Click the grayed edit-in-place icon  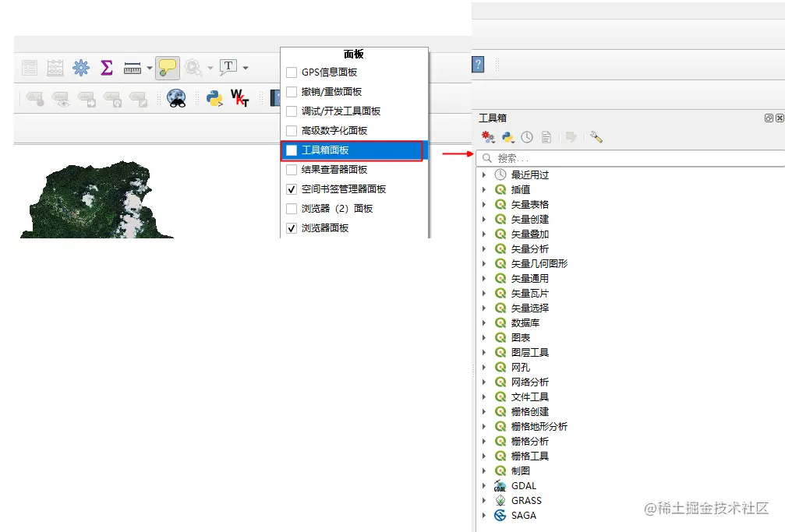(x=571, y=137)
